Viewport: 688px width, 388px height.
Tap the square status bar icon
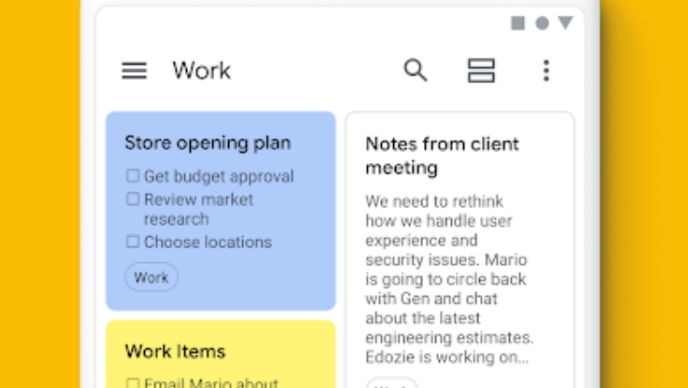coord(518,23)
